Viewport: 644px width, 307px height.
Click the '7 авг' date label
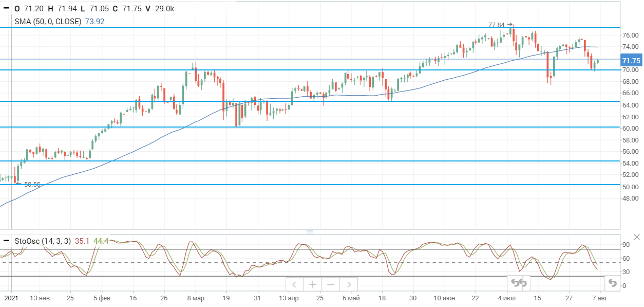pos(599,298)
